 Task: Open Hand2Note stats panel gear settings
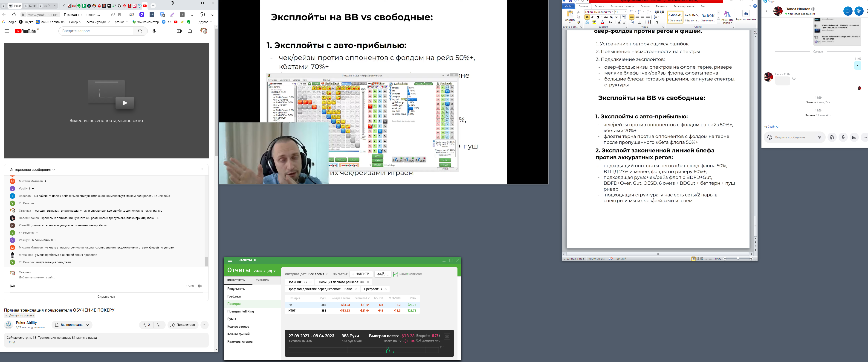[447, 336]
